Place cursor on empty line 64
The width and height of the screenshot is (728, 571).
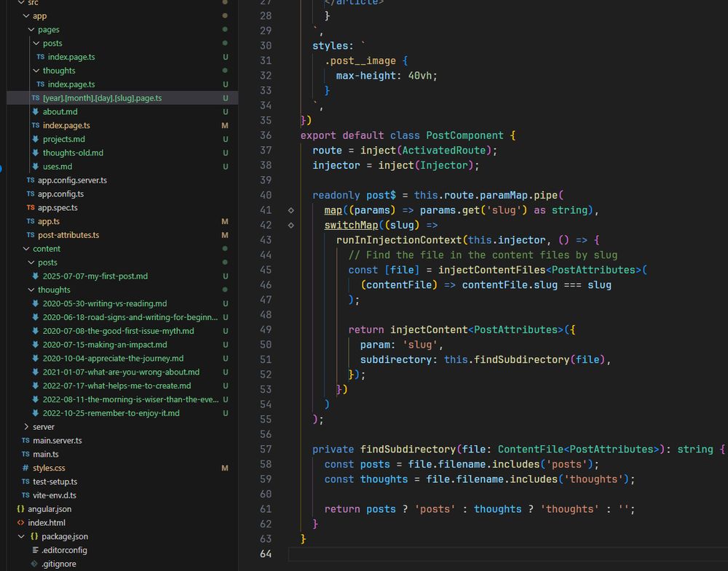pyautogui.click(x=508, y=554)
